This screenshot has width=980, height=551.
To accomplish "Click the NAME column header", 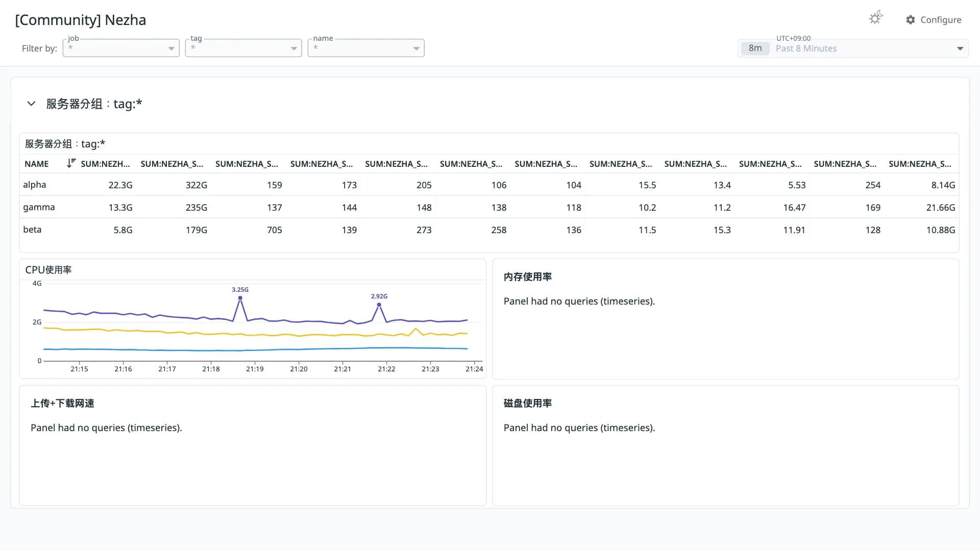I will 37,164.
